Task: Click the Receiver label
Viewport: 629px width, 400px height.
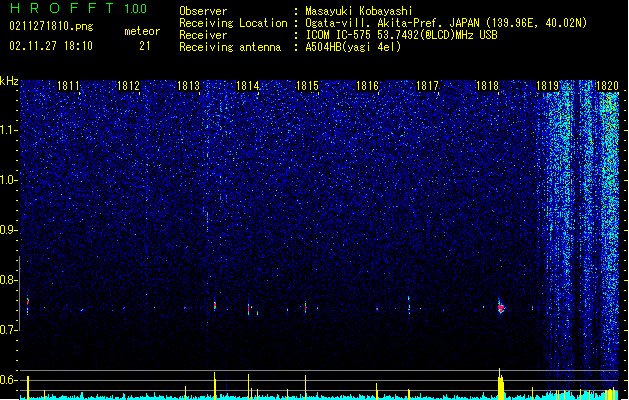Action: 203,35
